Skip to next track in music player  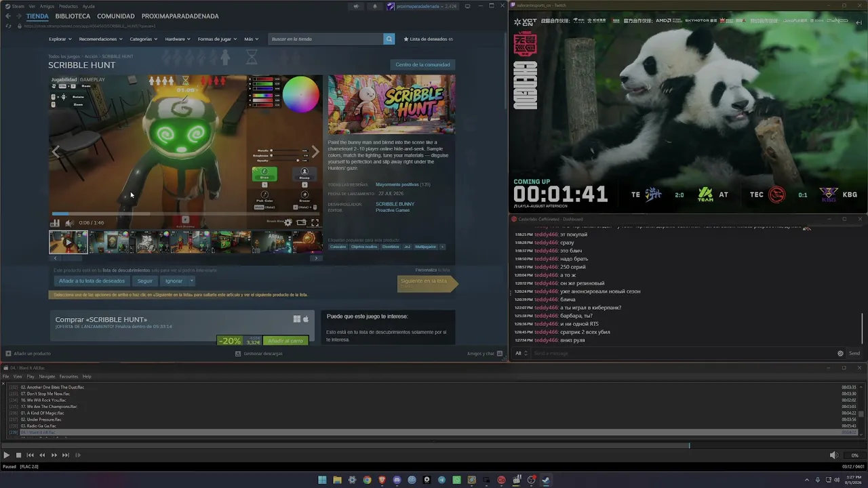pos(66,455)
